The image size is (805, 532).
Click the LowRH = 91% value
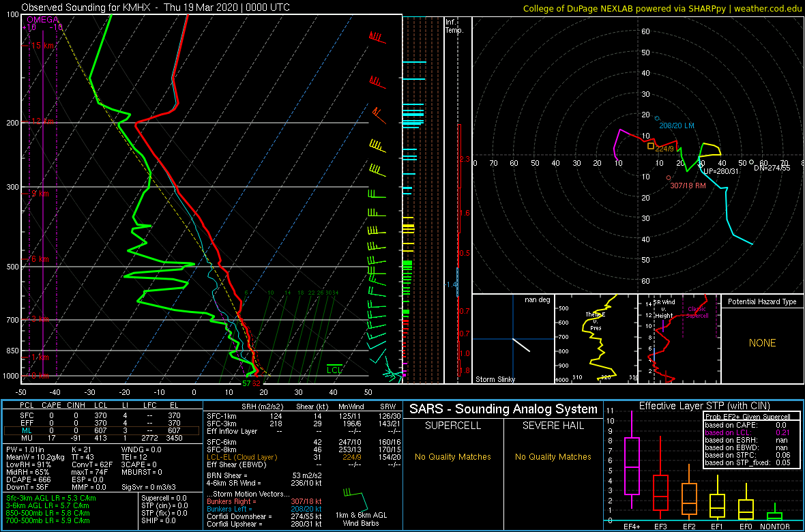point(28,466)
